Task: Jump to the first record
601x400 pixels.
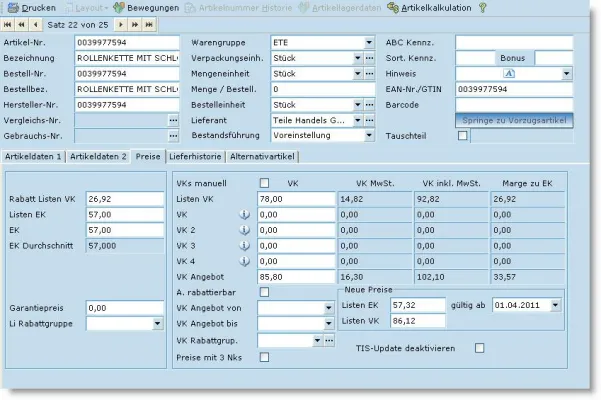Action: coord(9,22)
